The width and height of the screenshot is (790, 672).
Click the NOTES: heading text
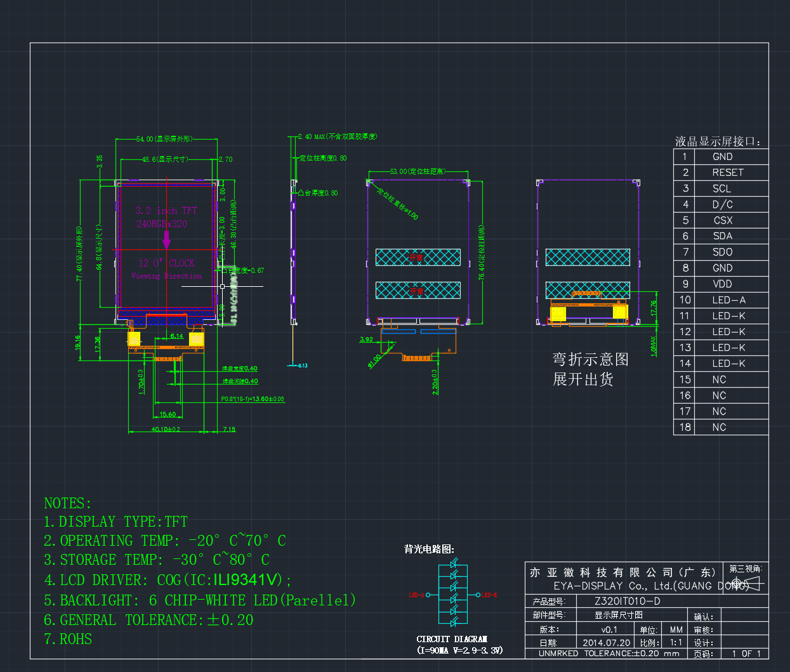[x=67, y=503]
